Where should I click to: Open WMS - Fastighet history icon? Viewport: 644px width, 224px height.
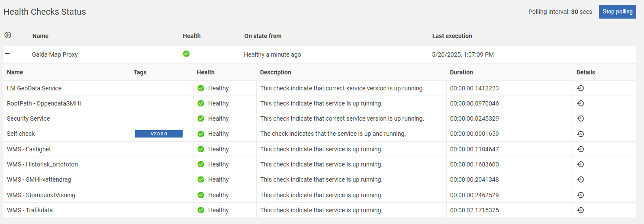pyautogui.click(x=580, y=149)
